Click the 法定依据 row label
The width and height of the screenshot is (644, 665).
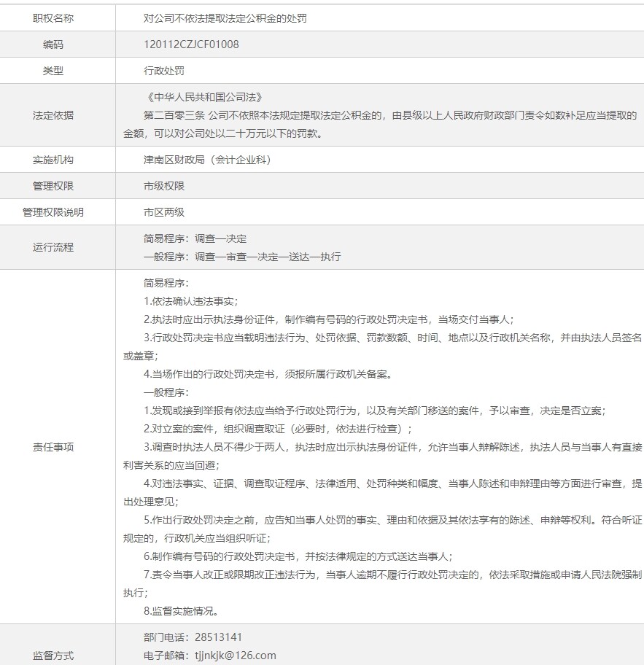(53, 115)
